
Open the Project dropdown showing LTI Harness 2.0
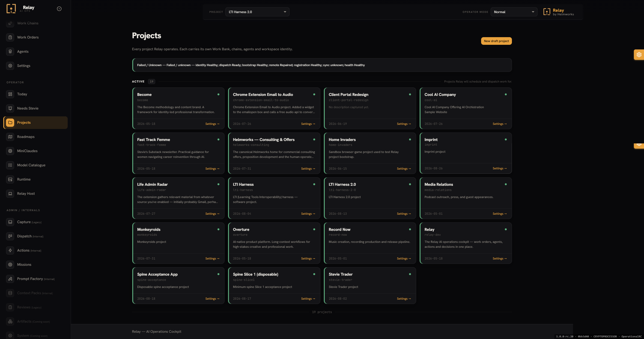257,12
